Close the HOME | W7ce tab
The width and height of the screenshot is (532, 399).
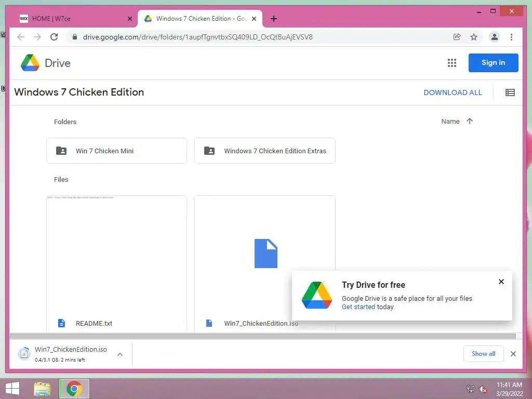point(129,19)
